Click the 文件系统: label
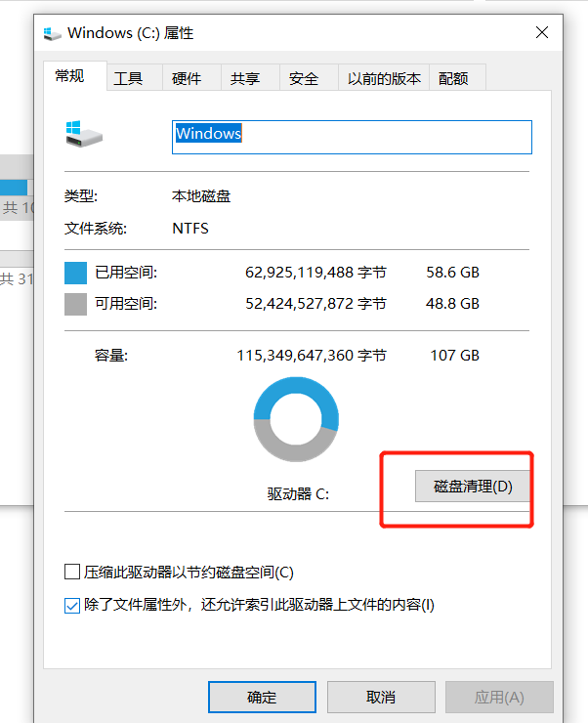Screen dimensions: 588x723 (x=96, y=229)
